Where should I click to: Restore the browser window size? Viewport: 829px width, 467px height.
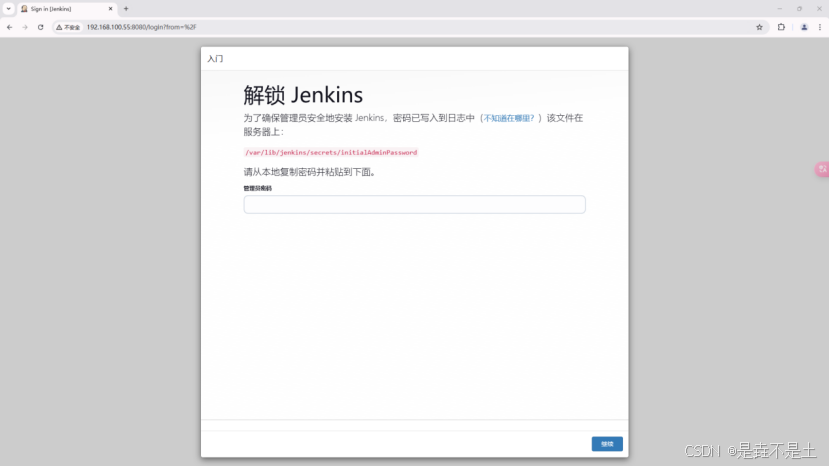tap(799, 8)
